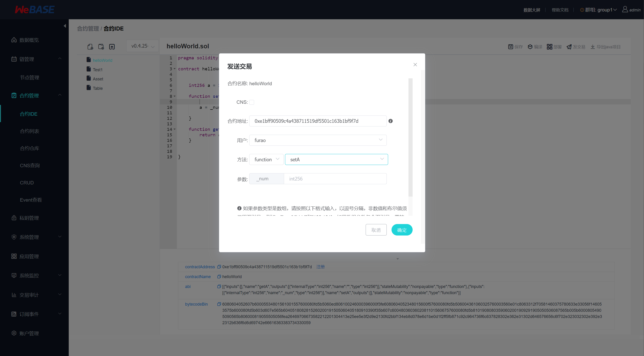Click the new file icon

90,47
